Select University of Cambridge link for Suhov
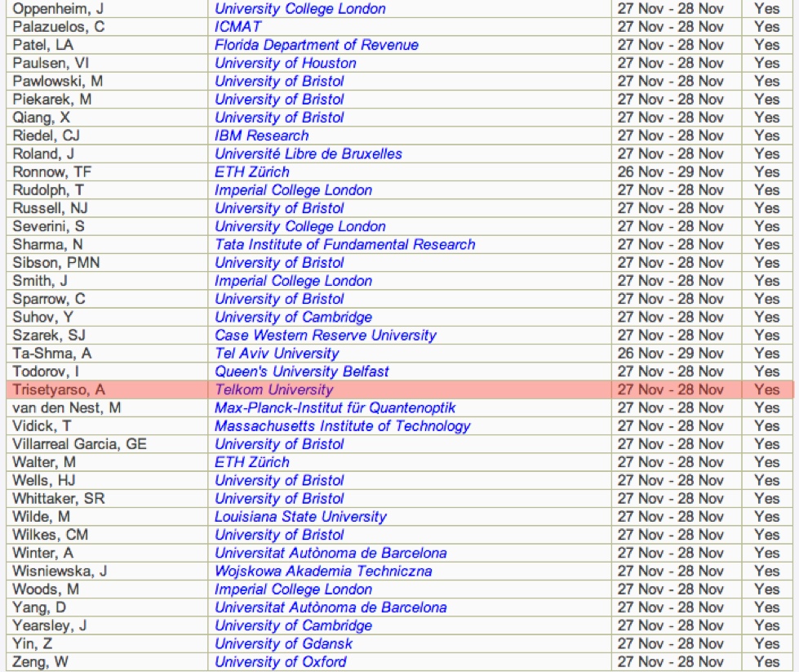The image size is (799, 672). coord(293,317)
